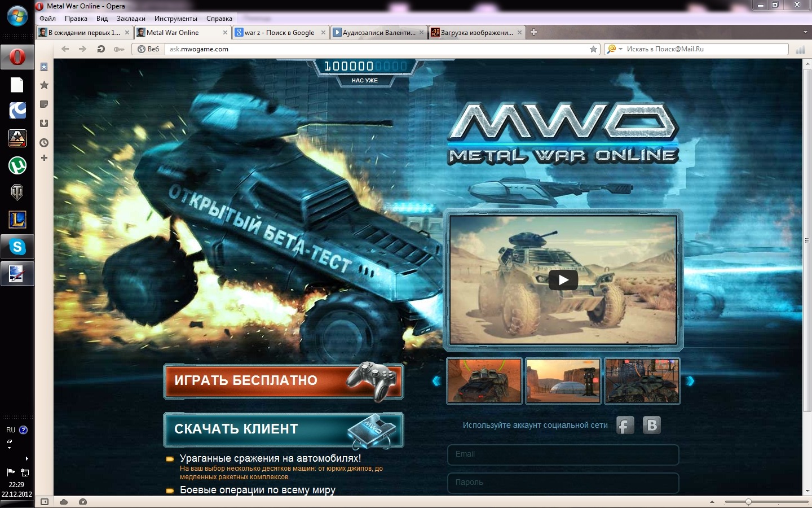Open the Инструменты menu
812x508 pixels.
(x=176, y=19)
